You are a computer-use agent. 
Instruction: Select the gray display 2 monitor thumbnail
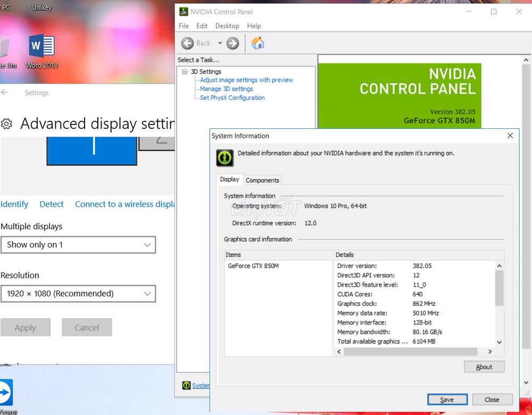click(157, 143)
